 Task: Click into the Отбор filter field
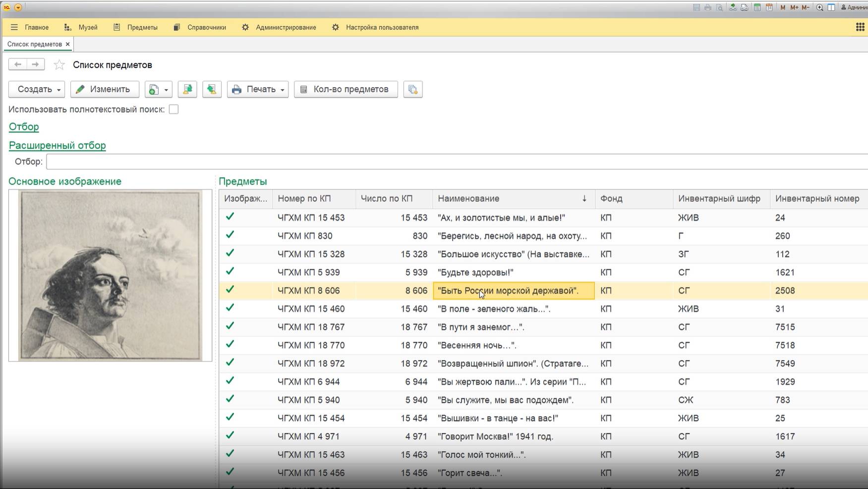pos(456,162)
